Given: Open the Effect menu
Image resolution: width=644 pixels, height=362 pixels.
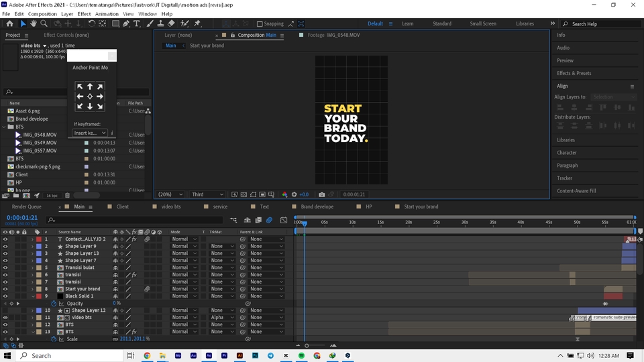Looking at the screenshot, I should [x=84, y=14].
